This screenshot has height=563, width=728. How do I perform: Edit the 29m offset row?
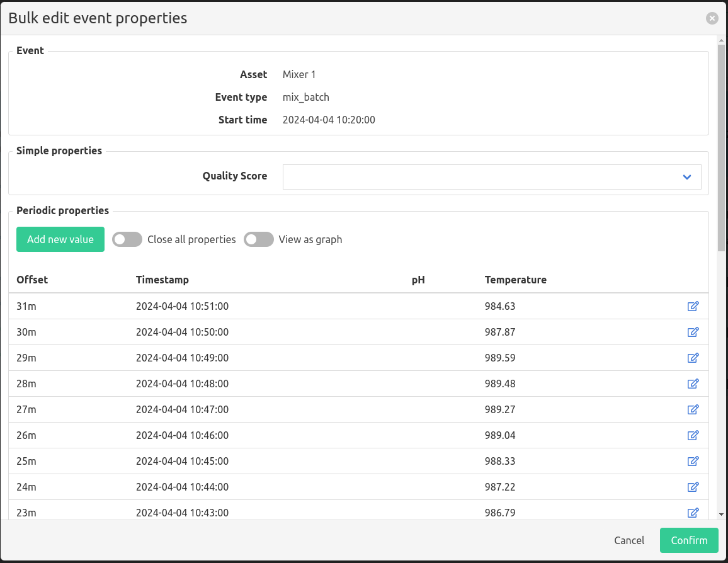[x=693, y=358]
